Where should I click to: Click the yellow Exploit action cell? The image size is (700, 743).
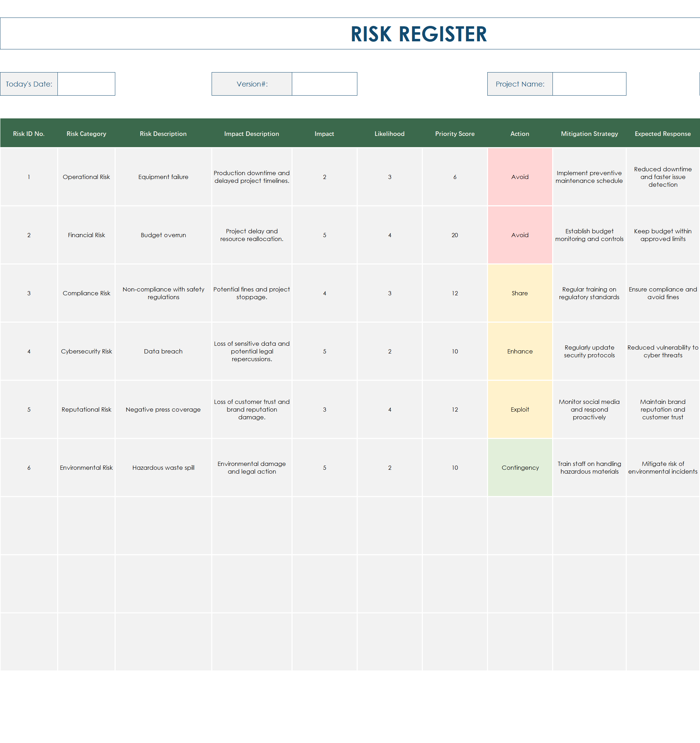pyautogui.click(x=520, y=409)
